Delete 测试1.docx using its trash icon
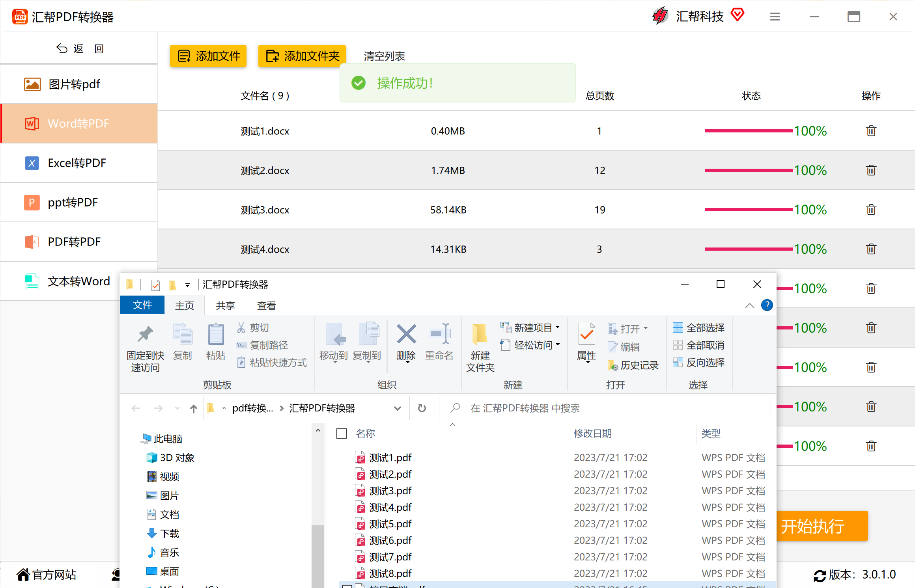915x588 pixels. pos(871,131)
